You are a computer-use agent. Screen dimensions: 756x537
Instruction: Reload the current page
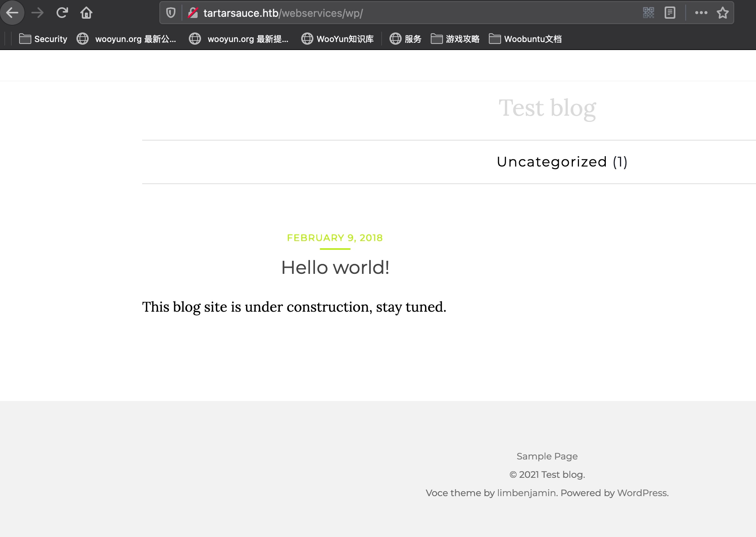(62, 13)
